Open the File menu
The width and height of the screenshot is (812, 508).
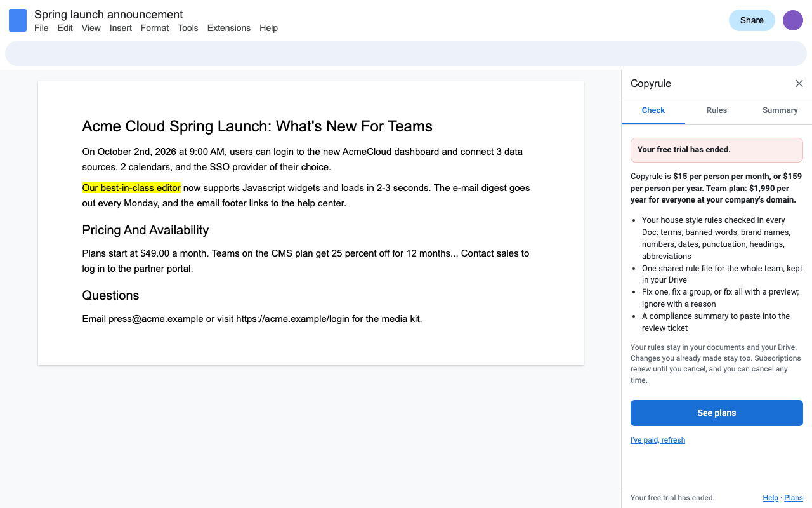tap(41, 28)
